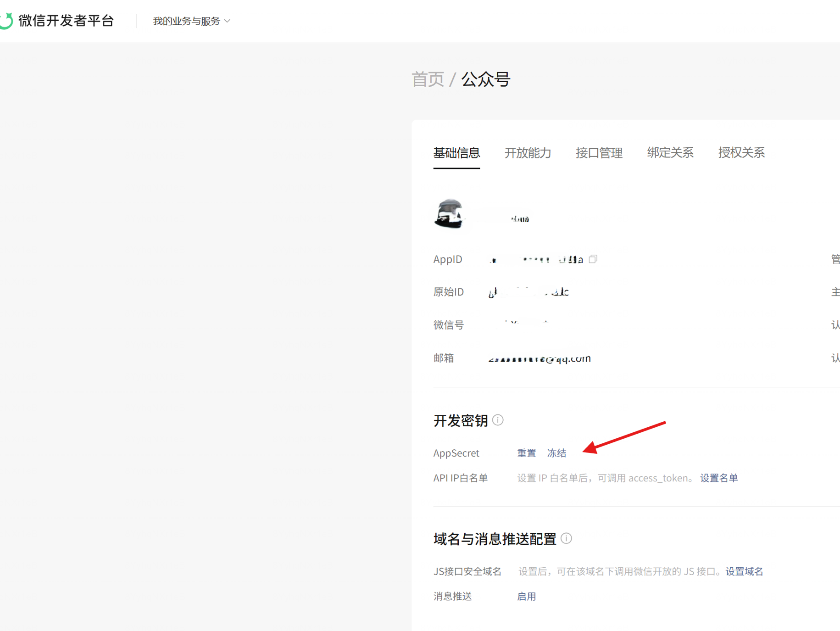This screenshot has height=631, width=840.
Task: Click the 邮箱 label
Action: pyautogui.click(x=444, y=358)
